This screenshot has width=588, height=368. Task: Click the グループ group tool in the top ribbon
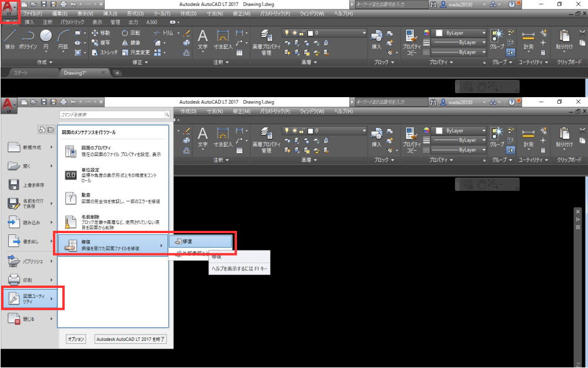[x=497, y=40]
